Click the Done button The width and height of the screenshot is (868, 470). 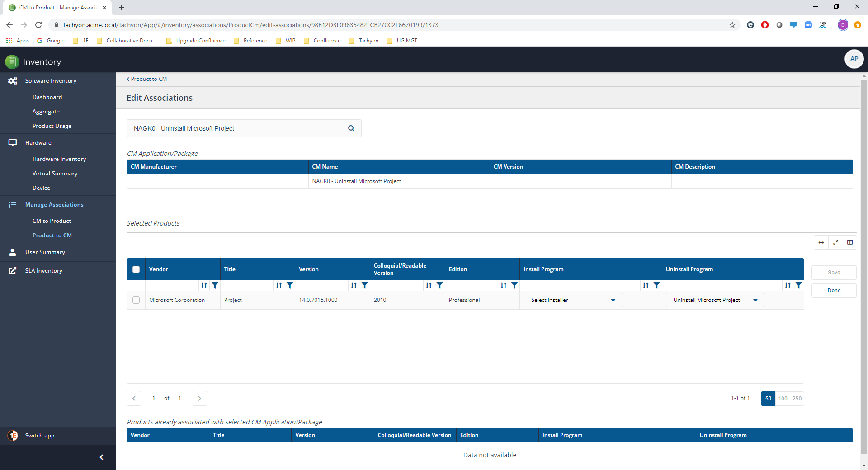[x=834, y=291]
